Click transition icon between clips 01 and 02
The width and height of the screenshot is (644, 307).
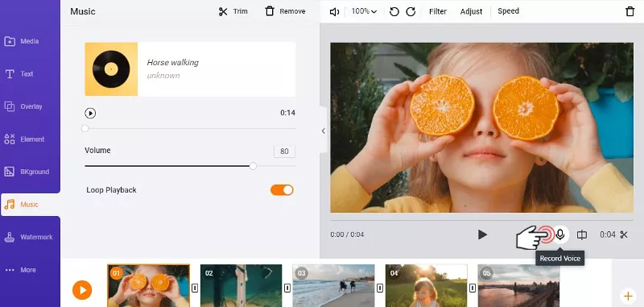(195, 288)
